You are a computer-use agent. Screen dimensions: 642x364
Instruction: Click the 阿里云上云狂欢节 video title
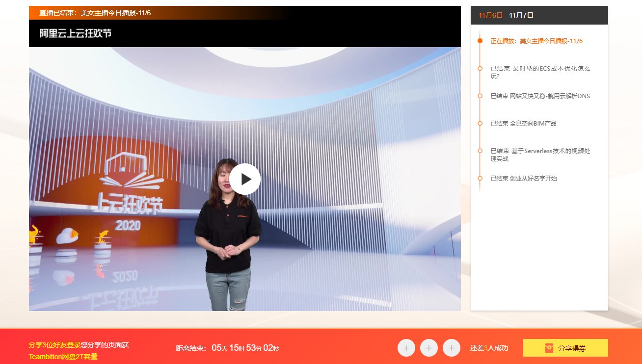pyautogui.click(x=76, y=33)
